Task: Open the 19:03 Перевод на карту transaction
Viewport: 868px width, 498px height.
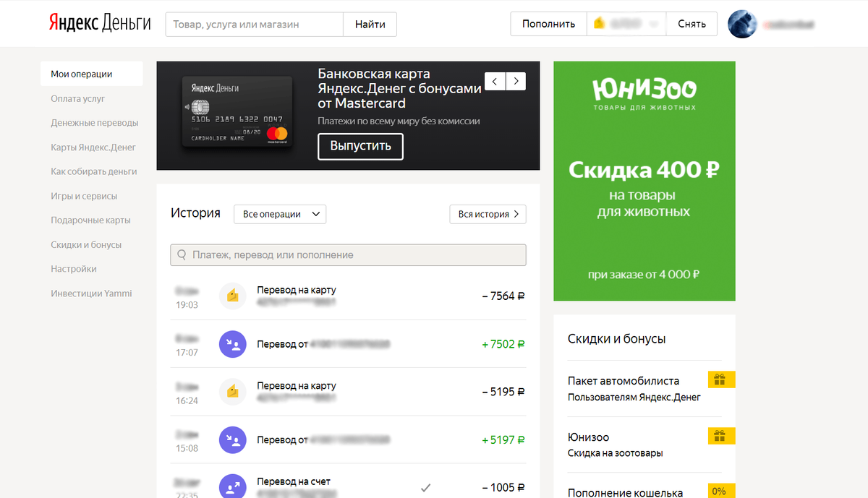Action: point(349,296)
